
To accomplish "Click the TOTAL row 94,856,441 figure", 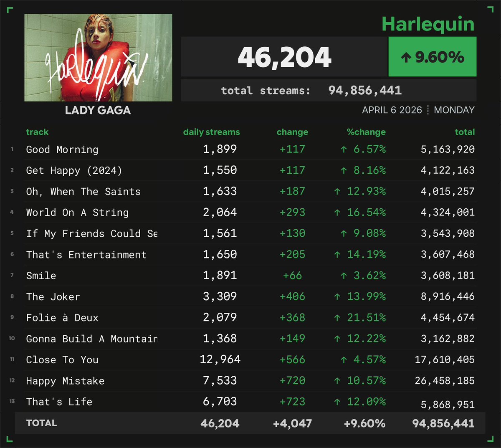I will (x=443, y=423).
